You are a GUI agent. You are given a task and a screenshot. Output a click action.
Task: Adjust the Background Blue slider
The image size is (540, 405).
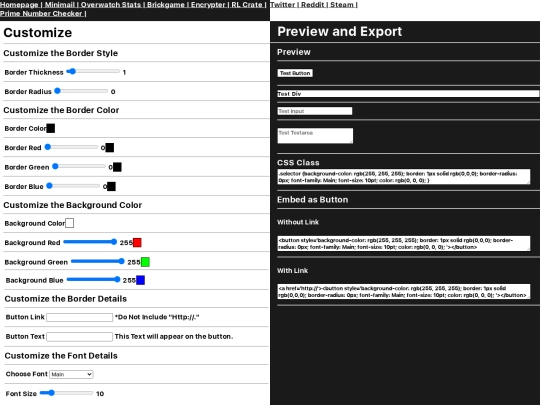coord(93,280)
